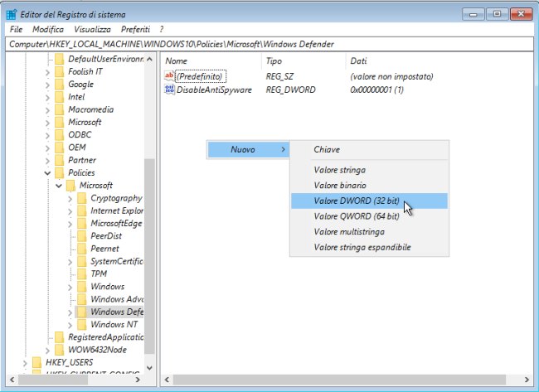
Task: Click the Cryptography folder icon
Action: (82, 198)
